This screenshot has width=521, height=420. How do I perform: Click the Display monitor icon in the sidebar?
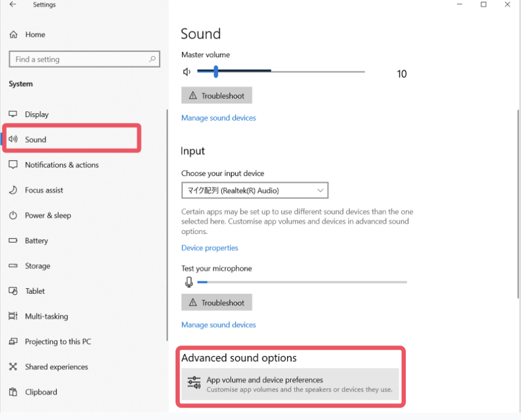(x=13, y=114)
